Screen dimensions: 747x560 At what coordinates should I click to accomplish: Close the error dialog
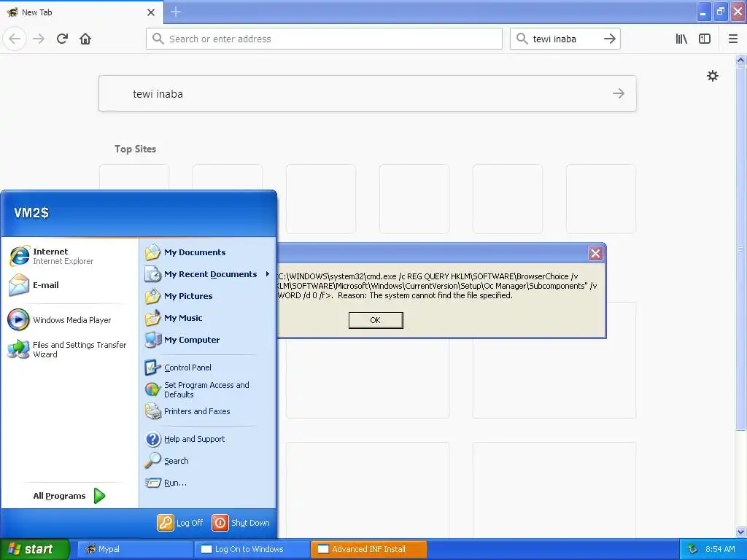pos(595,253)
